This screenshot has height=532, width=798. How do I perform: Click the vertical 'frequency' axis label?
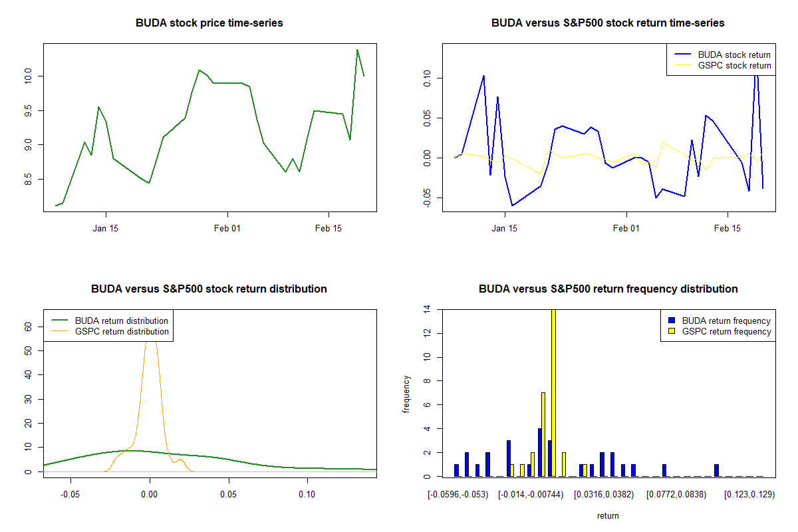[x=406, y=394]
